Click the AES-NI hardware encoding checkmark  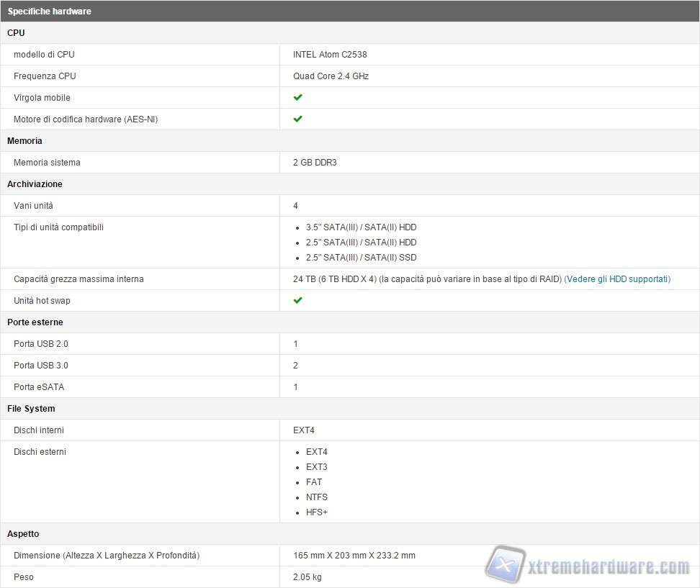click(x=297, y=119)
